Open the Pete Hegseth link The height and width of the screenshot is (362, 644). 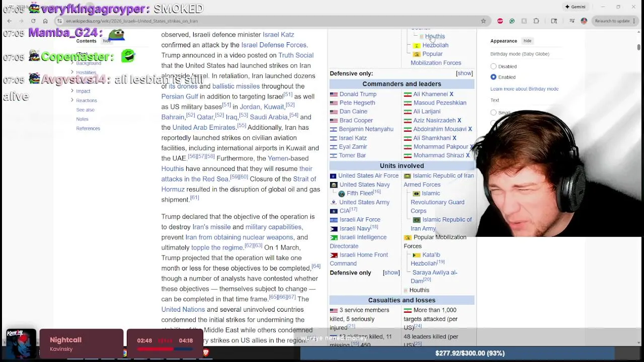(357, 103)
